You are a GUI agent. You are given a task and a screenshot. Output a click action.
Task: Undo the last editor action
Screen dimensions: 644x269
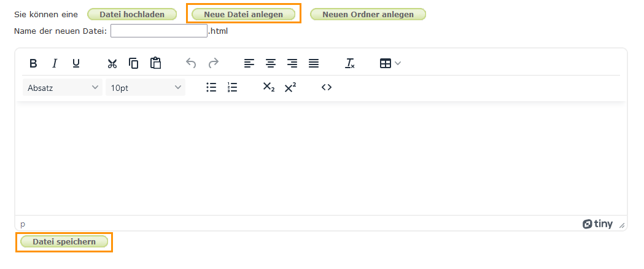192,63
